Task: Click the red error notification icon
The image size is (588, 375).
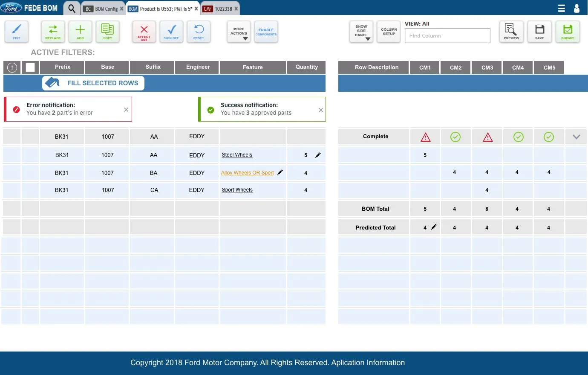Action: pos(16,110)
